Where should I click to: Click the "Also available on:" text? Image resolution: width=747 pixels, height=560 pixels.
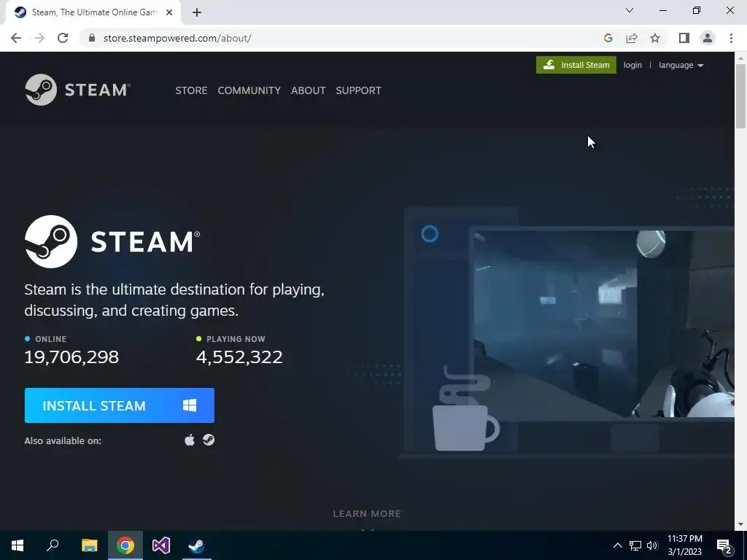tap(63, 441)
